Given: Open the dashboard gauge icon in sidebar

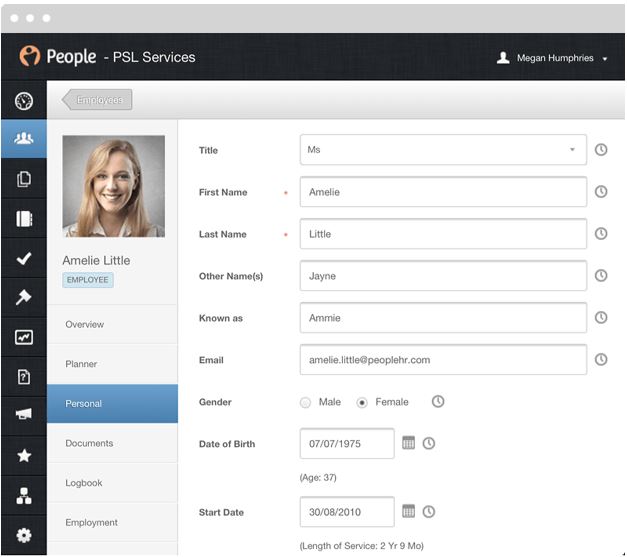Looking at the screenshot, I should click(x=24, y=101).
